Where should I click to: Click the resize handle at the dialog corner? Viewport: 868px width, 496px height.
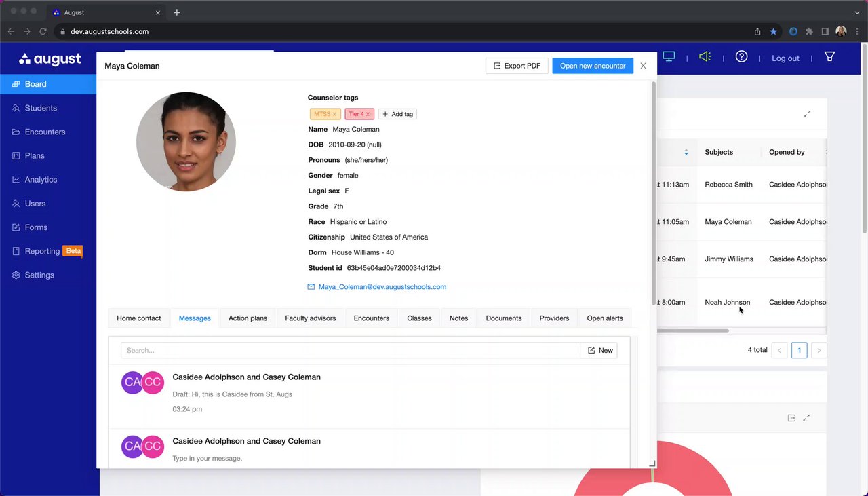(x=652, y=463)
